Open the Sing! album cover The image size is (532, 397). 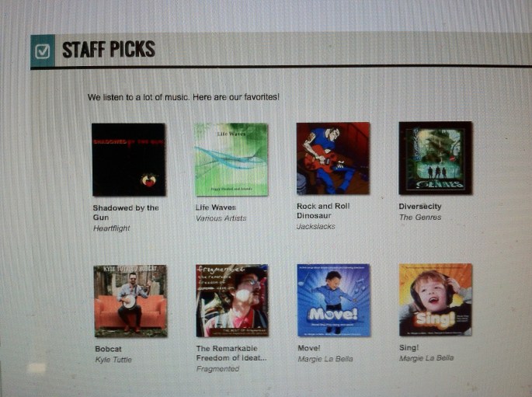point(436,300)
